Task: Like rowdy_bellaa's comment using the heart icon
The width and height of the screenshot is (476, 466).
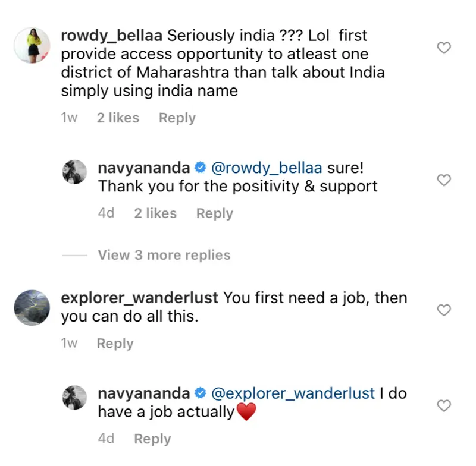Action: click(x=444, y=48)
